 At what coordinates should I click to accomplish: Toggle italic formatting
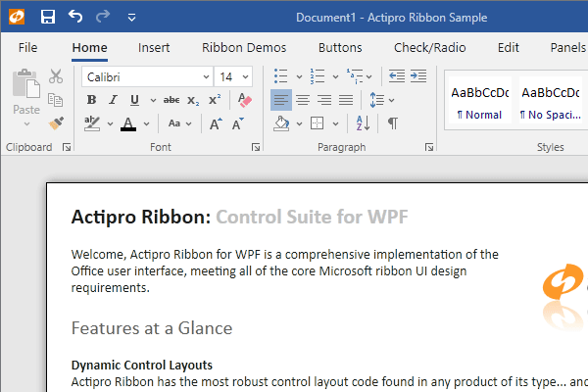113,100
